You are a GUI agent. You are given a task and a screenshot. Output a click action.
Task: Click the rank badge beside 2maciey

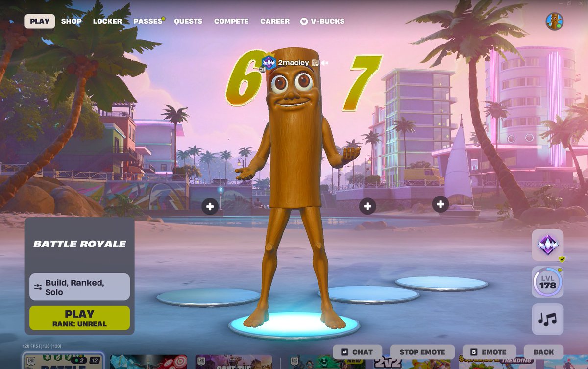(269, 62)
